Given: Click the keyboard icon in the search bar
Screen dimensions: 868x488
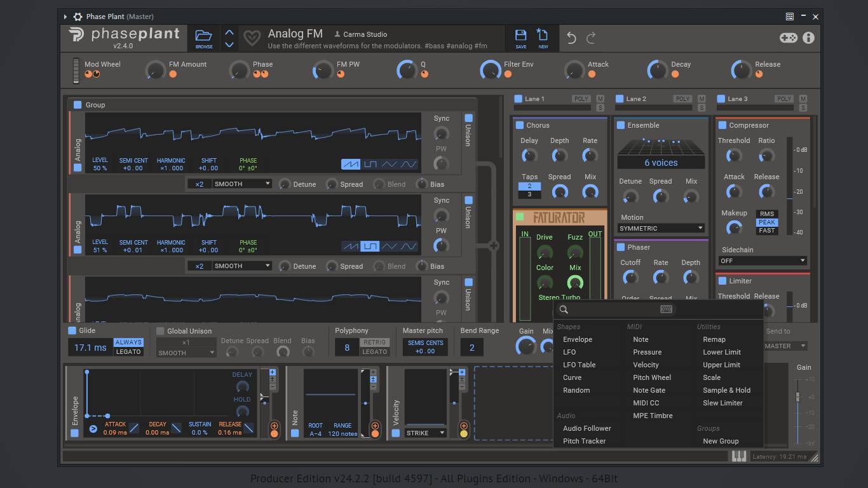Looking at the screenshot, I should click(x=666, y=309).
